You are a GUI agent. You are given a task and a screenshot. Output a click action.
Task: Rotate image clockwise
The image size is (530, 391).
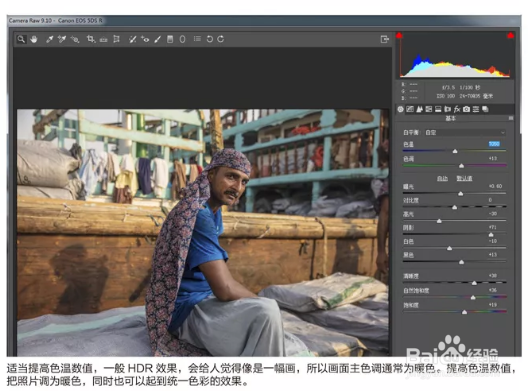click(x=221, y=39)
